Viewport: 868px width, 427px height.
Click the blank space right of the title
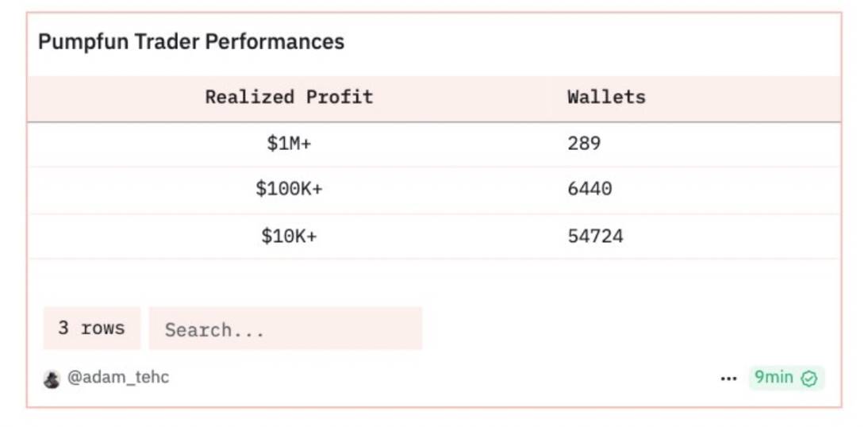click(587, 42)
